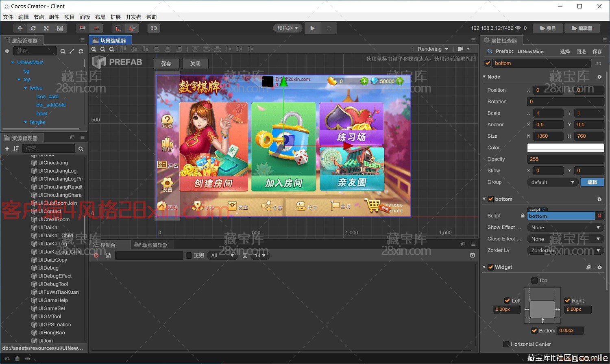The height and width of the screenshot is (364, 610).
Task: Zoom out the scene editor
Action: point(103,49)
